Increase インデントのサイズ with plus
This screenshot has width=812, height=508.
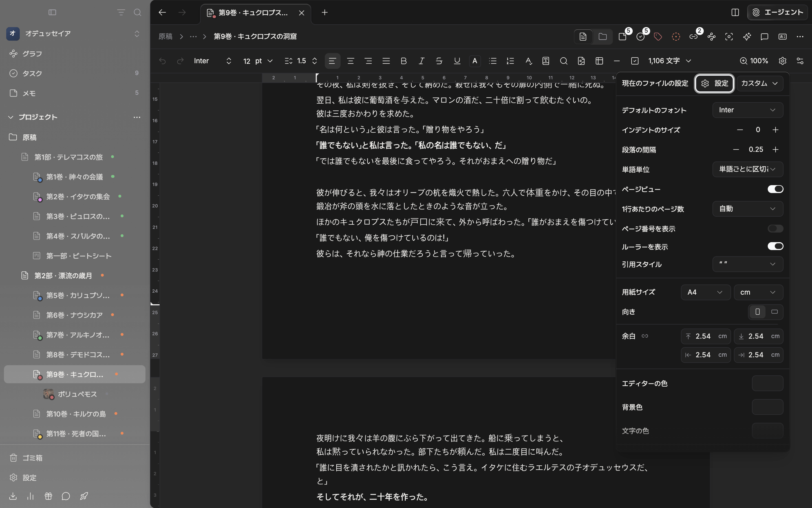click(775, 130)
